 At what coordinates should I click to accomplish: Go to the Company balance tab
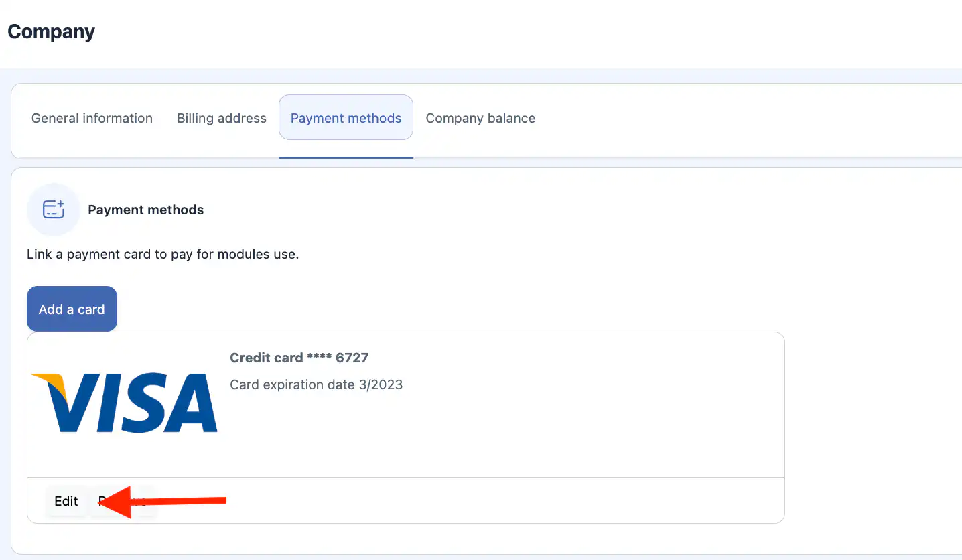tap(480, 118)
